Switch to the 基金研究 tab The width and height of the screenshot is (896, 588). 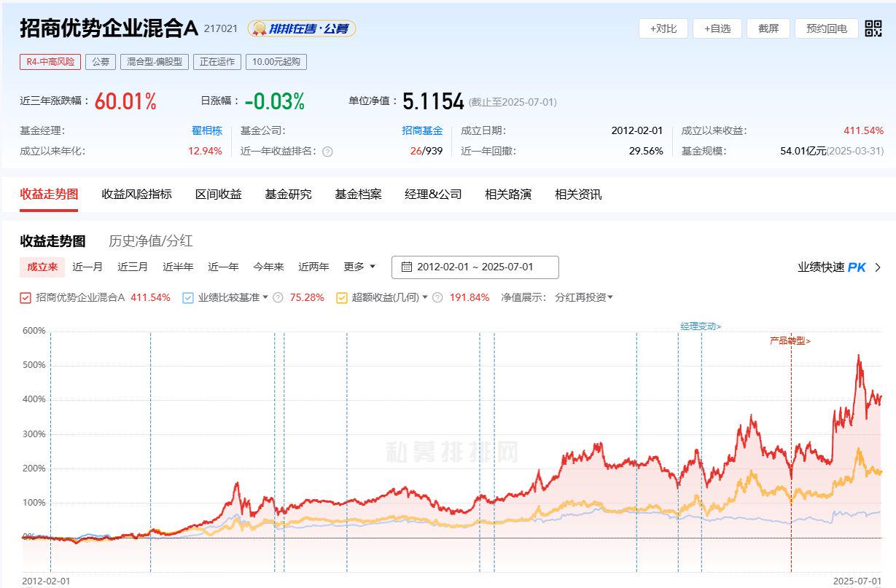coord(289,195)
